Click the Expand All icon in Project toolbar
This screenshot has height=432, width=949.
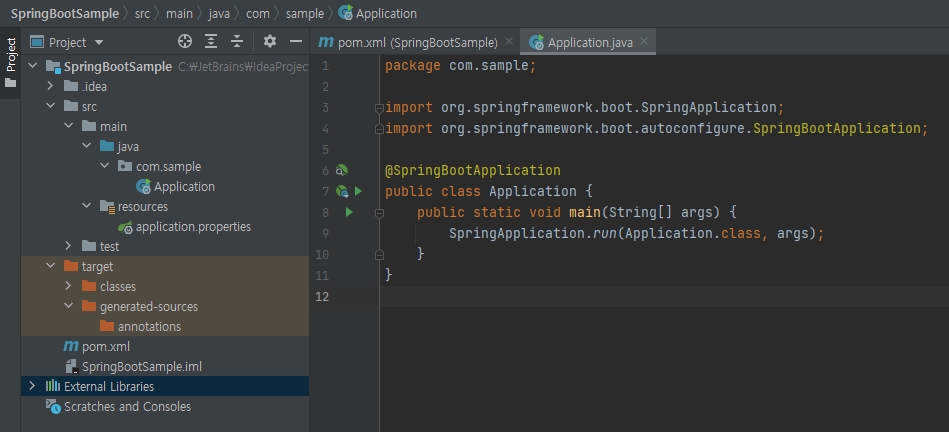click(x=211, y=42)
